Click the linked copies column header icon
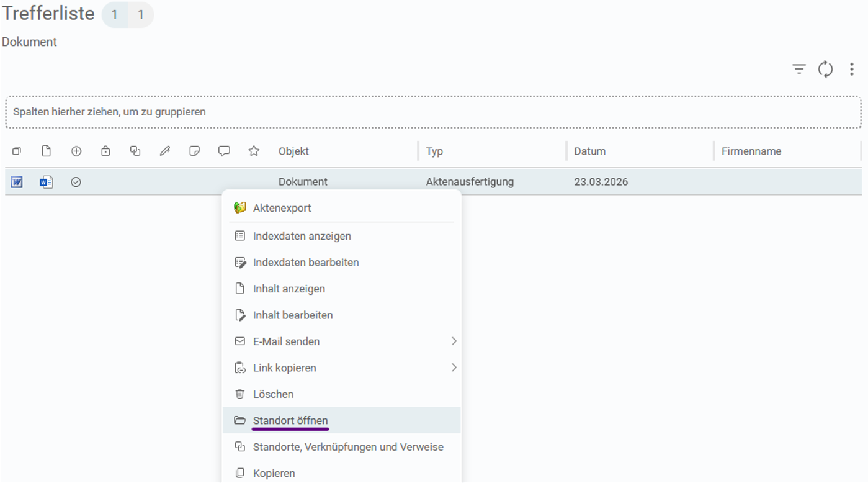 (x=135, y=151)
